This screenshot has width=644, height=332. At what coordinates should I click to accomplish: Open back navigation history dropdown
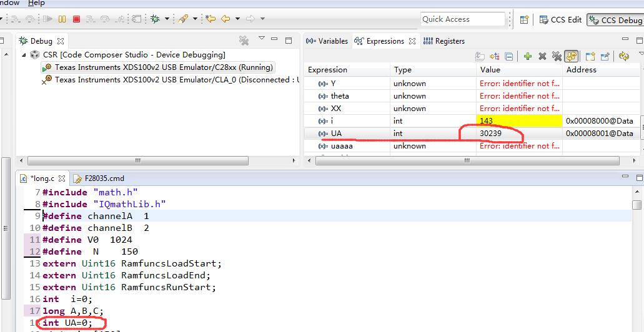pyautogui.click(x=237, y=19)
